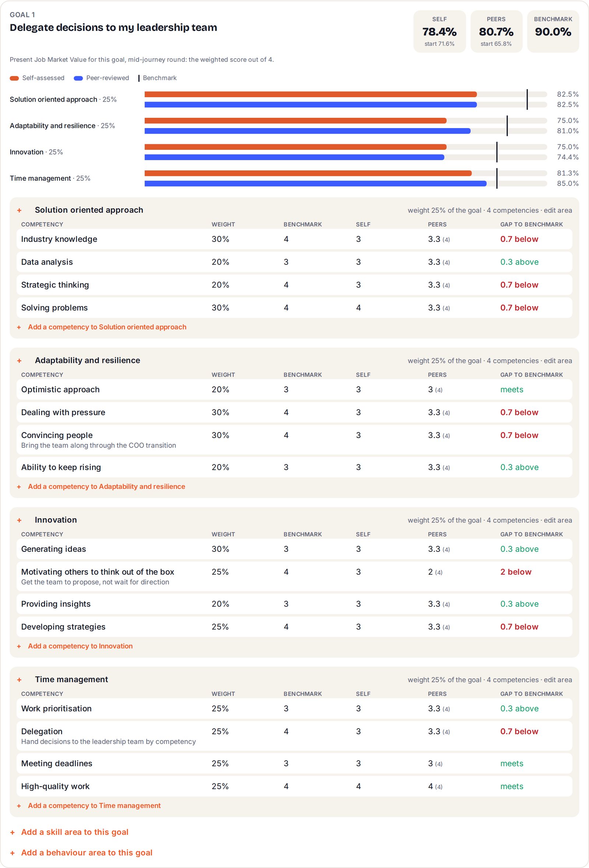Click the 2 below gap value
This screenshot has width=589, height=868.
[x=515, y=572]
